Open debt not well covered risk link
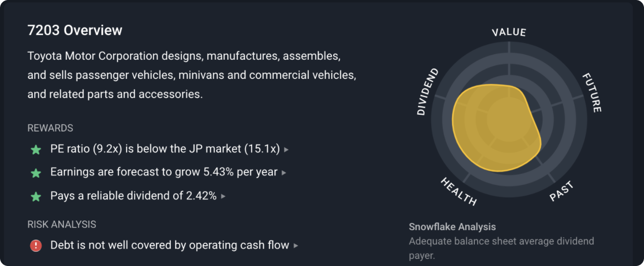 click(170, 245)
